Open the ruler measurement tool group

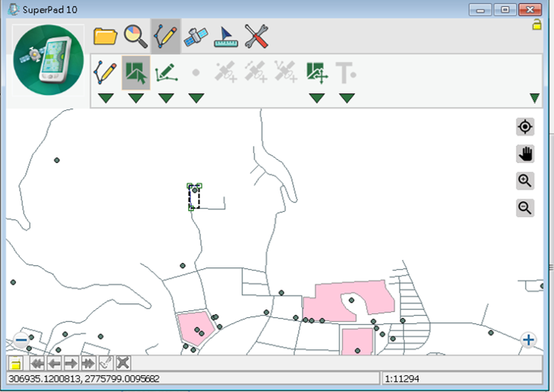[226, 37]
